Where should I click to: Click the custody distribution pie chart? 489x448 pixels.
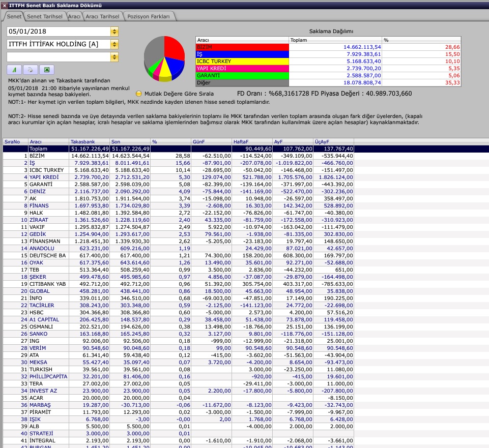pos(164,58)
